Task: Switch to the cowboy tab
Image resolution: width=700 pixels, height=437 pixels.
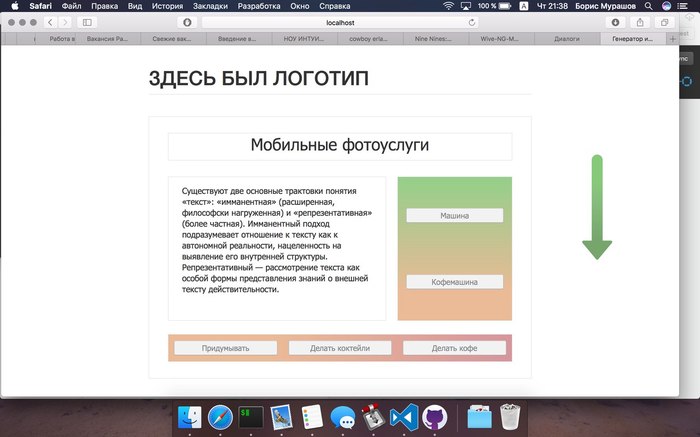Action: point(369,38)
